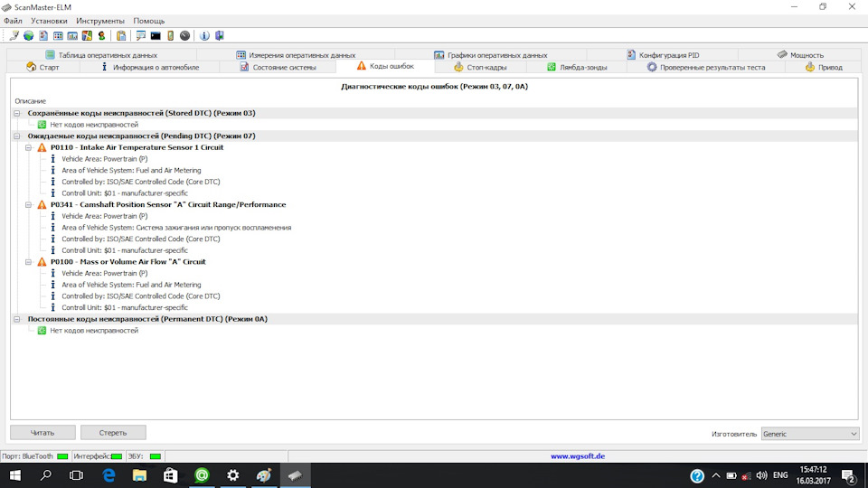Click the person figure toolbar icon
The width and height of the screenshot is (868, 488).
click(x=101, y=36)
